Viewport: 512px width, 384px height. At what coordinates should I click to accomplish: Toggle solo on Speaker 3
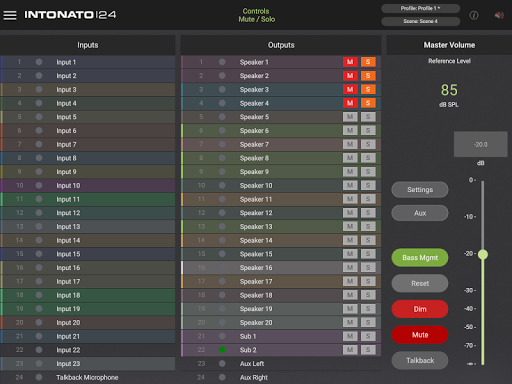click(x=368, y=89)
